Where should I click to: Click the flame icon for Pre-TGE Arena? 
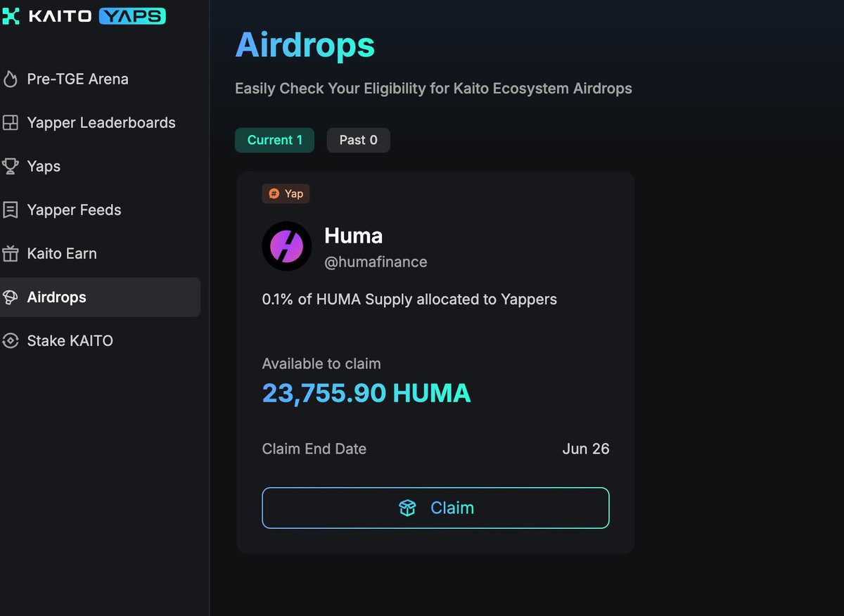click(x=10, y=79)
